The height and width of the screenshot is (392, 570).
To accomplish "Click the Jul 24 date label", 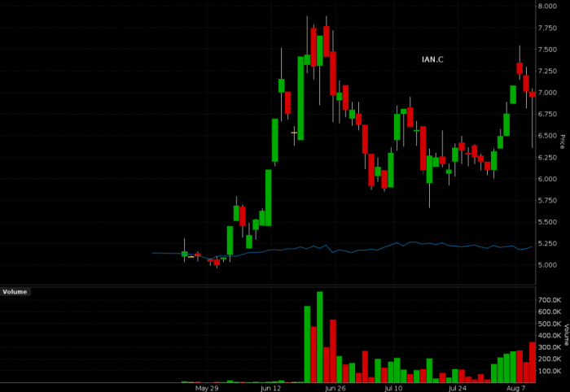I will click(458, 389).
